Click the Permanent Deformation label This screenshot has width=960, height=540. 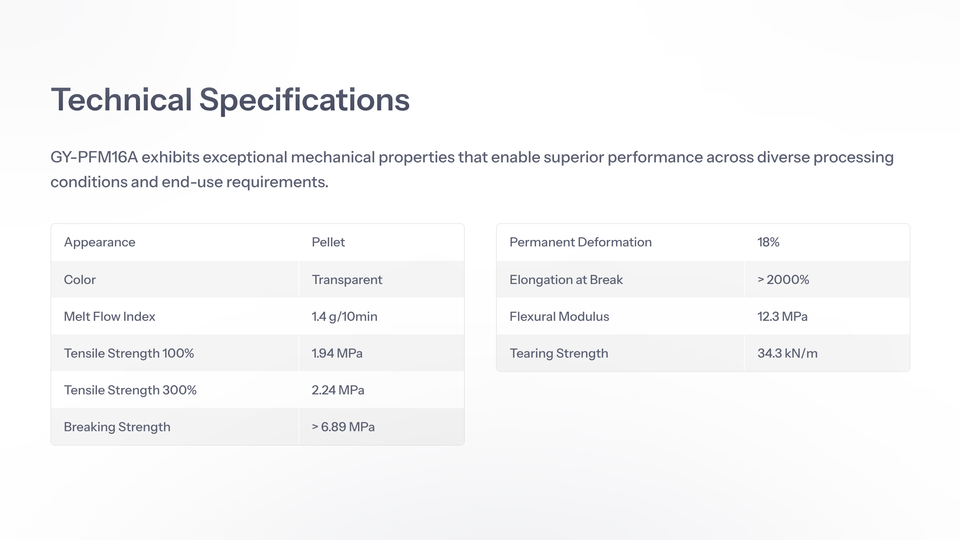580,242
